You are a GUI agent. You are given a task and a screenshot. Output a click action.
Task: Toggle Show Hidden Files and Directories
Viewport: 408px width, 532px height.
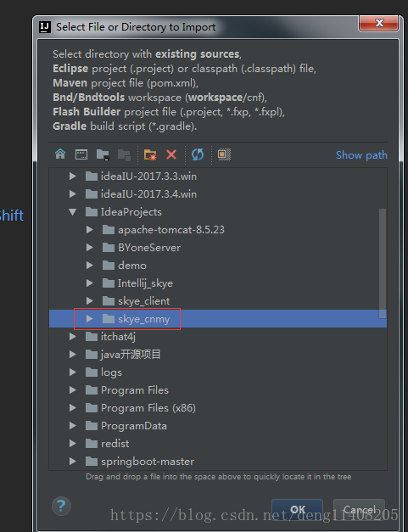pyautogui.click(x=224, y=154)
